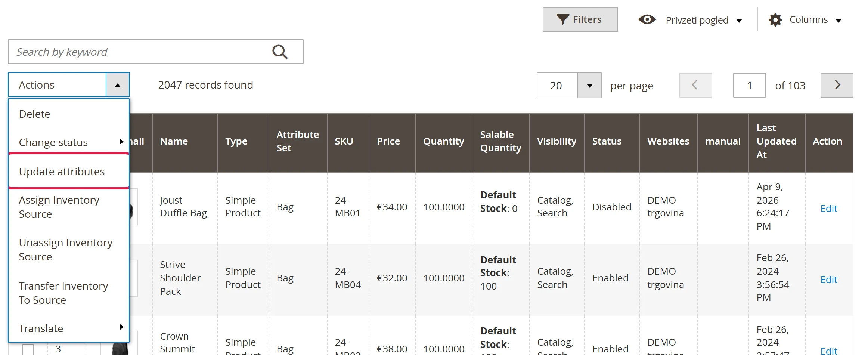Go to the next page
This screenshot has width=868, height=355.
click(x=837, y=85)
